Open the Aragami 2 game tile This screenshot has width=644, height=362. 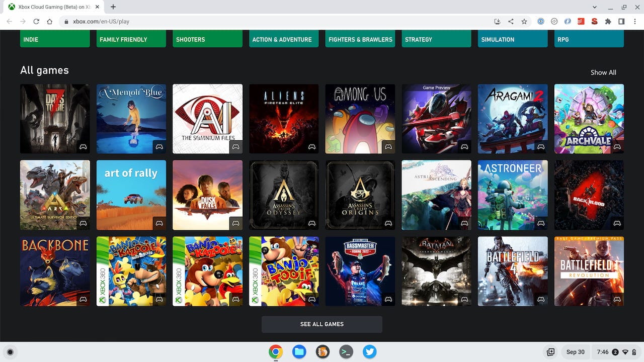pos(513,119)
